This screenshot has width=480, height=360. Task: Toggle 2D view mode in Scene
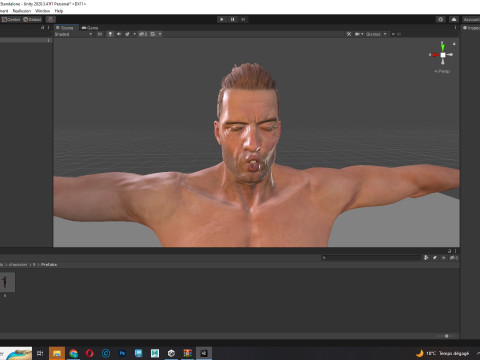[x=99, y=34]
